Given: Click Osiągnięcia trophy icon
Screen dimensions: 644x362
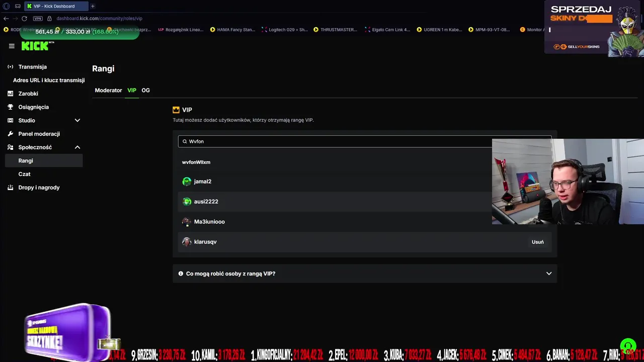Looking at the screenshot, I should pyautogui.click(x=11, y=107).
